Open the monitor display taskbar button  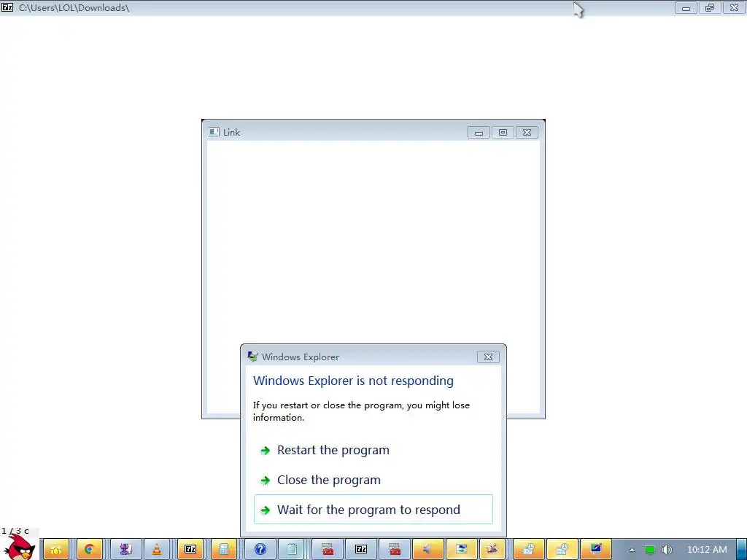[595, 550]
